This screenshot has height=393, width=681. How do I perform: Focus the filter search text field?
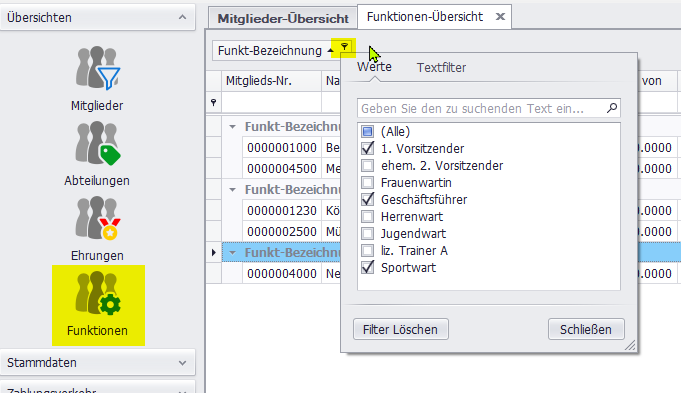point(482,108)
